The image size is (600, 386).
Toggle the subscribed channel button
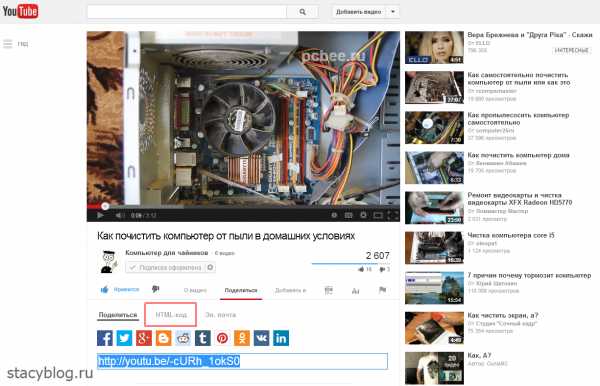[166, 267]
